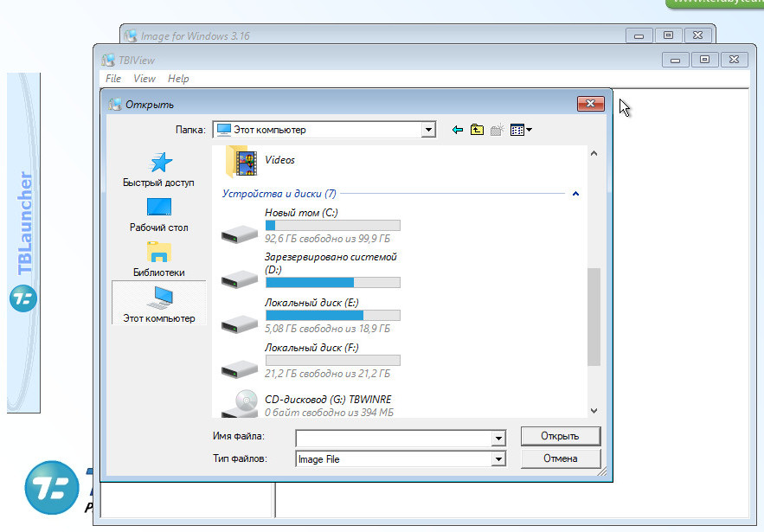Click the text 21,2 ГБ свободно из 21,2 ГБ
Image resolution: width=764 pixels, height=532 pixels.
[327, 374]
